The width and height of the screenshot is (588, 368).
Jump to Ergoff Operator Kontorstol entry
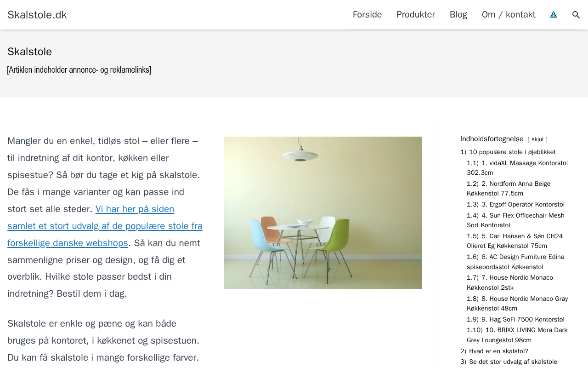[515, 205]
